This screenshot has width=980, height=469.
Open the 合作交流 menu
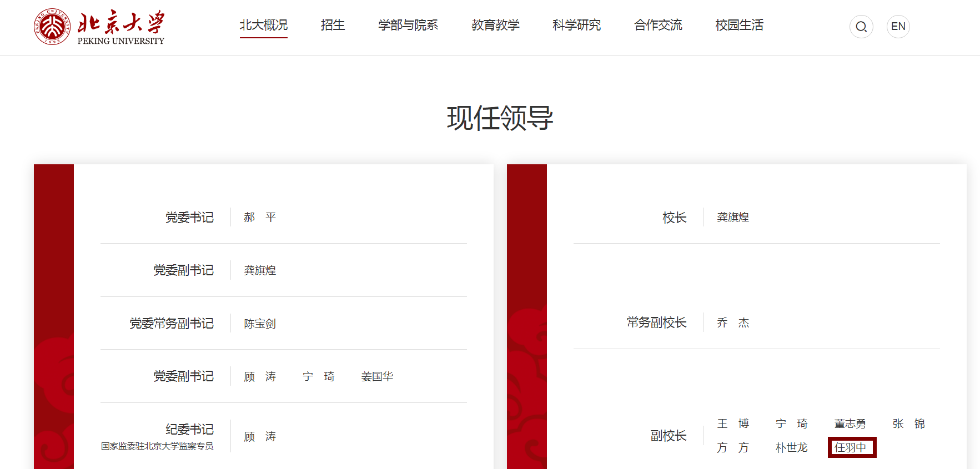(659, 25)
